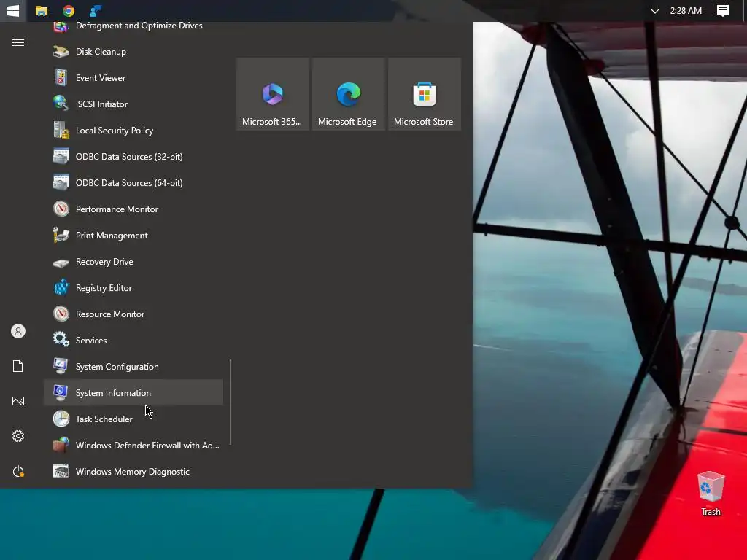Open the Services gears icon
The image size is (747, 560).
click(x=61, y=340)
